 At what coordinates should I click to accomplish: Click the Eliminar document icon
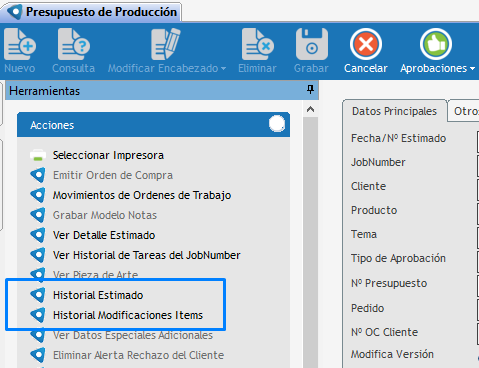[258, 44]
